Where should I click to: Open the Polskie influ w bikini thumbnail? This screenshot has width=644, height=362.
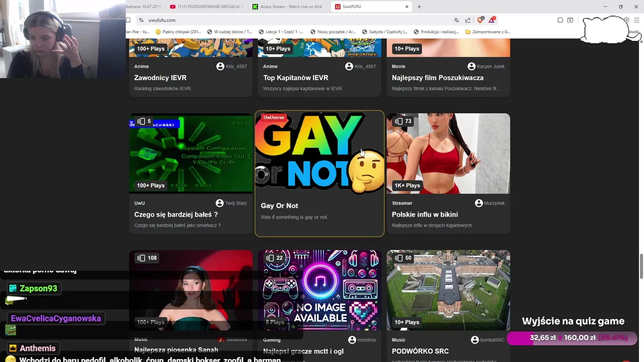pyautogui.click(x=448, y=153)
